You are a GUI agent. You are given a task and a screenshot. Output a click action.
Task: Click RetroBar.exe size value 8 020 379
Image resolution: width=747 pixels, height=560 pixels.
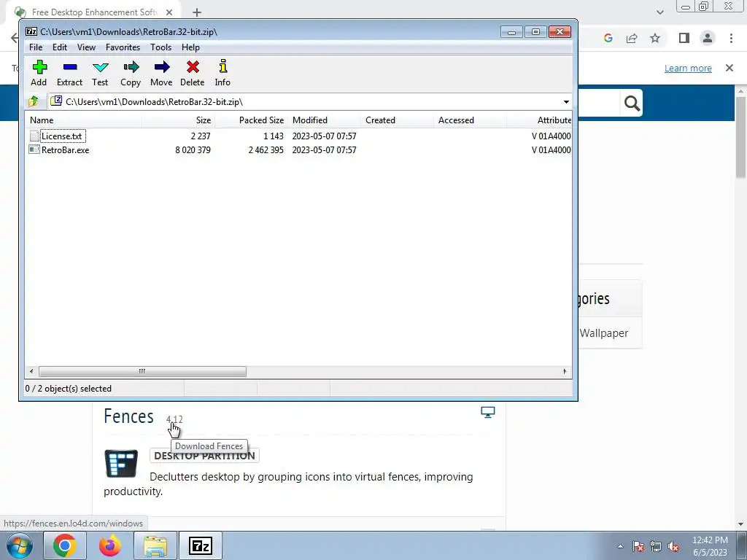tap(193, 150)
